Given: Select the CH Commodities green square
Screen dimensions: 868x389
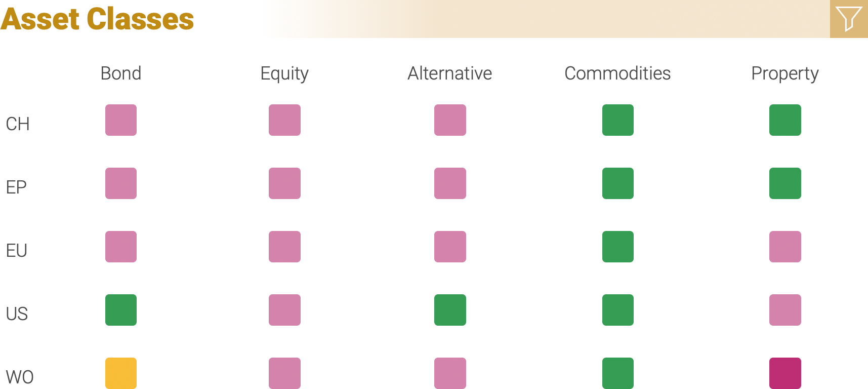Looking at the screenshot, I should coord(618,120).
